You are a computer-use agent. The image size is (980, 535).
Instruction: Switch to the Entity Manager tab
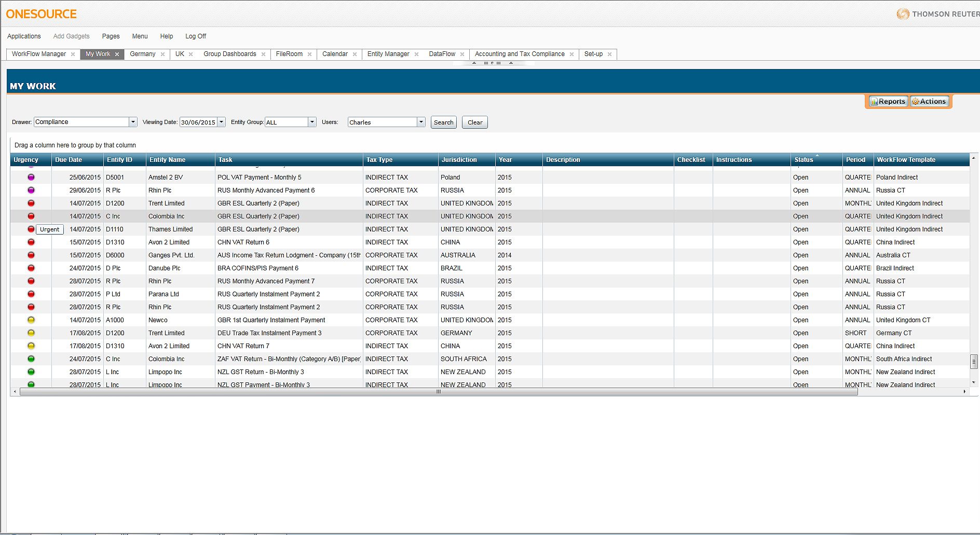point(388,54)
